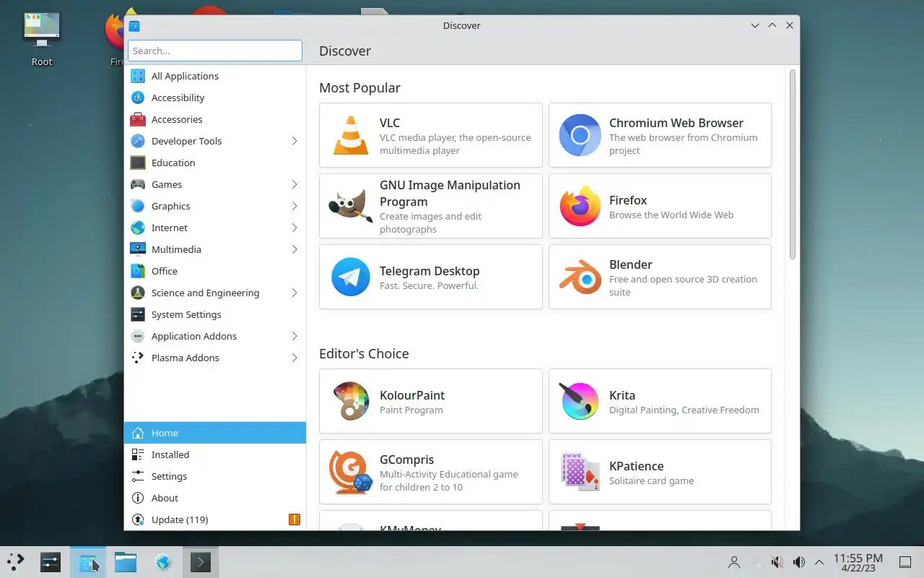Click the Chromium browser logo
Image resolution: width=924 pixels, height=578 pixels.
point(580,135)
